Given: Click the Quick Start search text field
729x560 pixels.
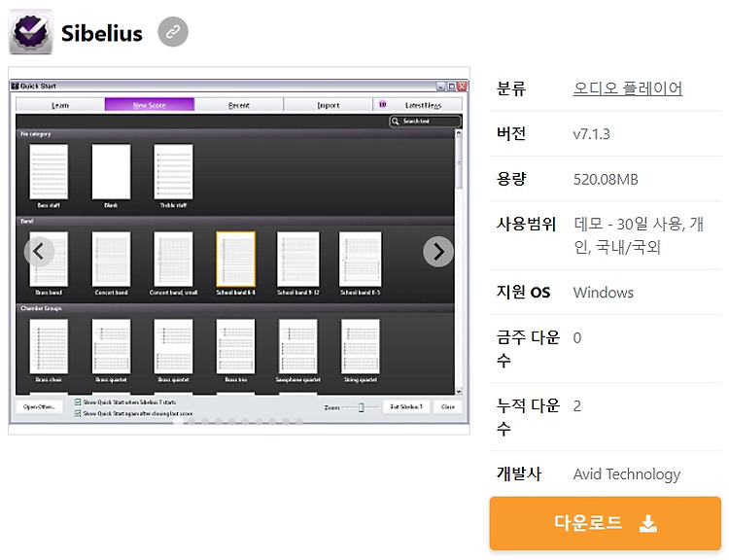Looking at the screenshot, I should coord(425,122).
